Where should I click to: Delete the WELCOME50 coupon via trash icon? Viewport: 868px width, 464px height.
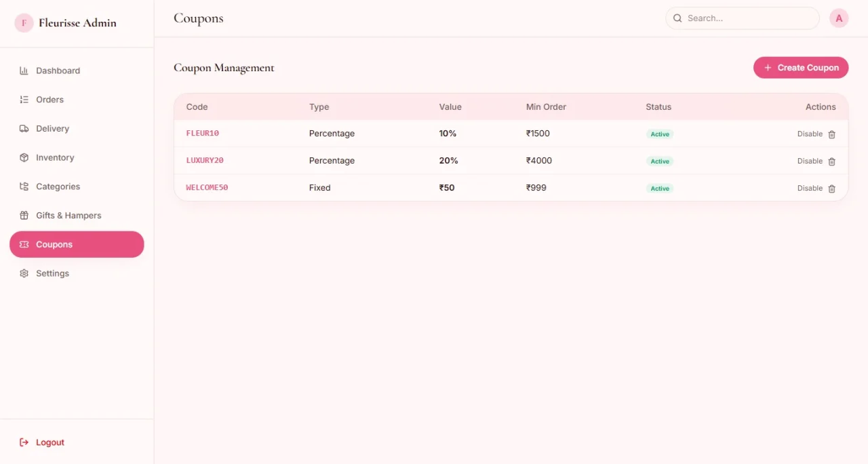832,189
